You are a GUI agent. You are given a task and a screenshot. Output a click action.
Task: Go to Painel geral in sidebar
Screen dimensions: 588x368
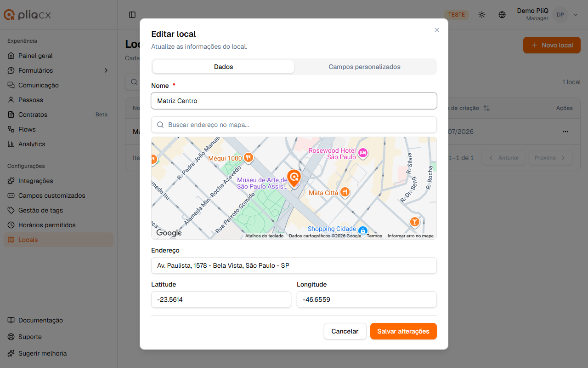[58, 56]
